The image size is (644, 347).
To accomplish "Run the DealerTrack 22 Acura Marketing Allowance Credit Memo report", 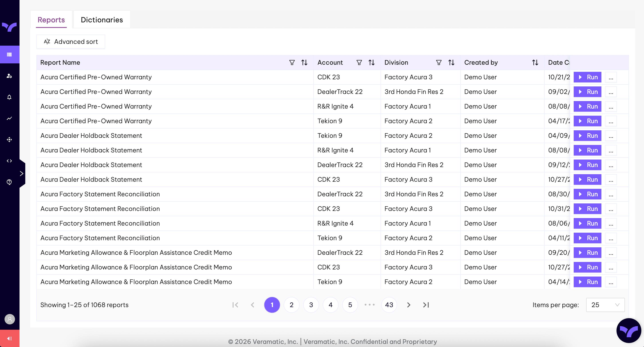I will (x=587, y=253).
